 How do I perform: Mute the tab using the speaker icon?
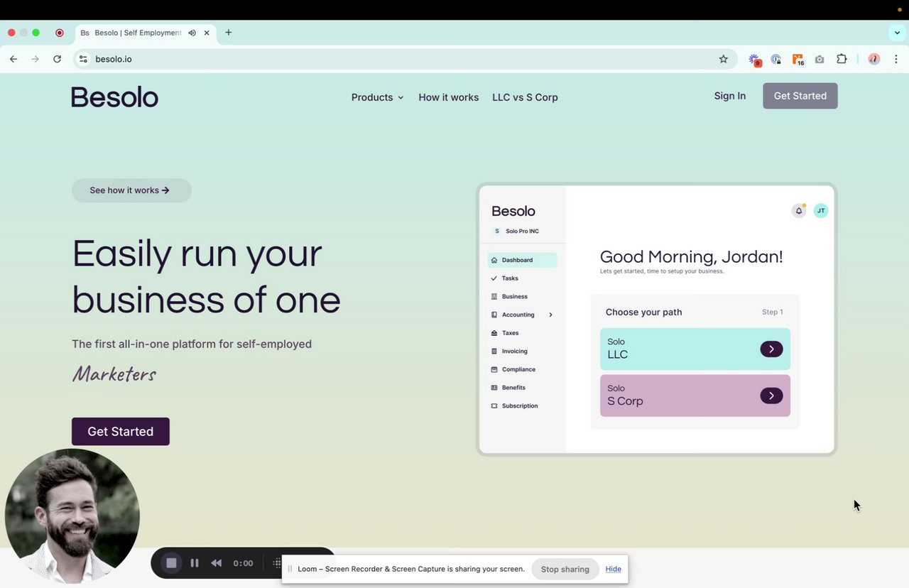[x=192, y=33]
